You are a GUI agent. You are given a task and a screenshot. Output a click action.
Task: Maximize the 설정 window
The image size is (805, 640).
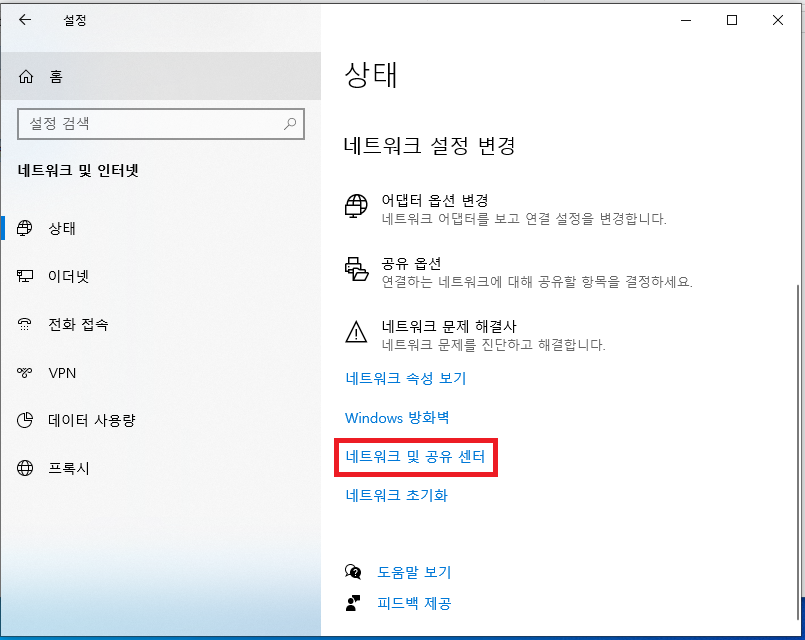(732, 20)
